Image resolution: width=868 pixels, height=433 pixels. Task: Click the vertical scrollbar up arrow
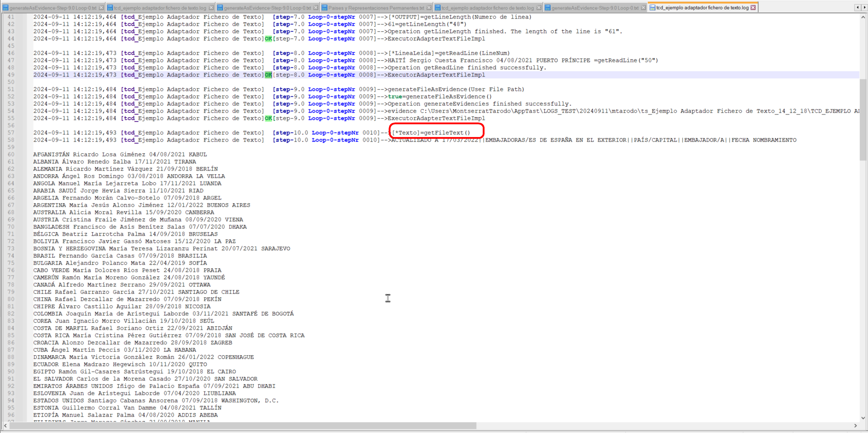863,17
